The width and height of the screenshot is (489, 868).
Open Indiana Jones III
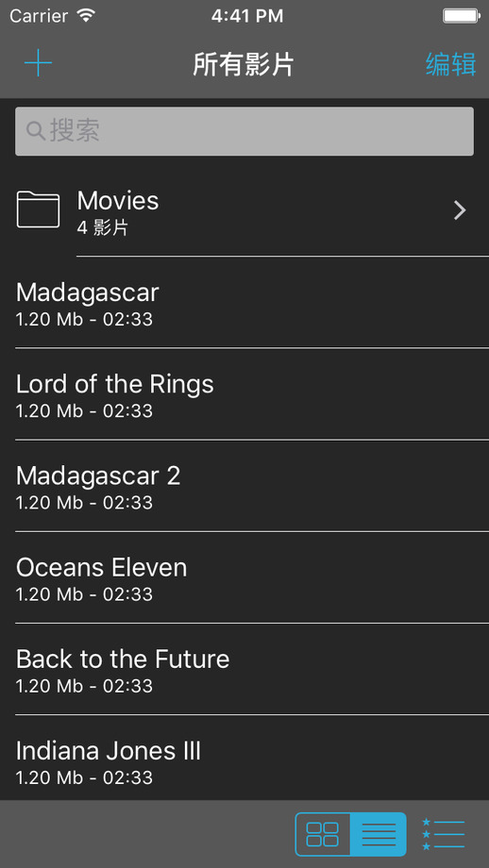click(x=244, y=759)
